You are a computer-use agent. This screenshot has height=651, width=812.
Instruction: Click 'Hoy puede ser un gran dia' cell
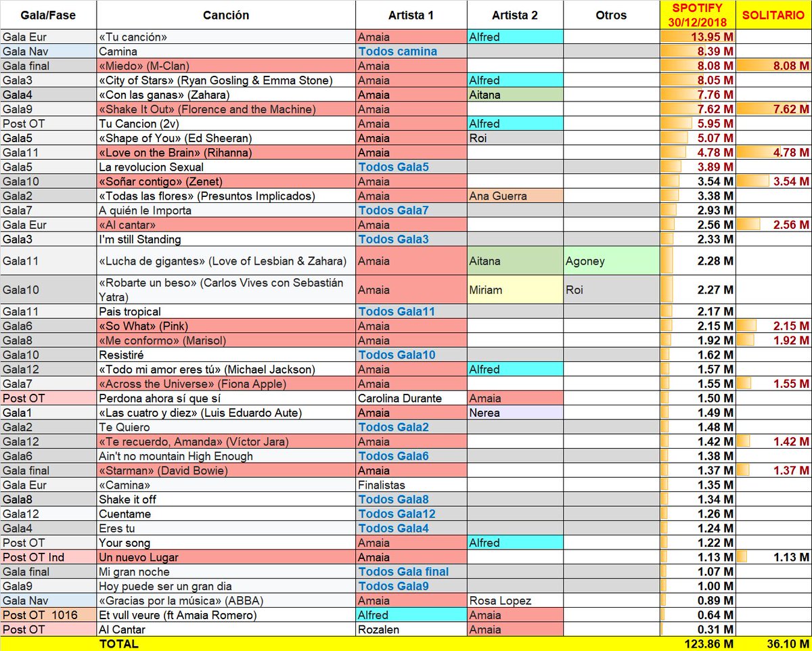pyautogui.click(x=226, y=586)
